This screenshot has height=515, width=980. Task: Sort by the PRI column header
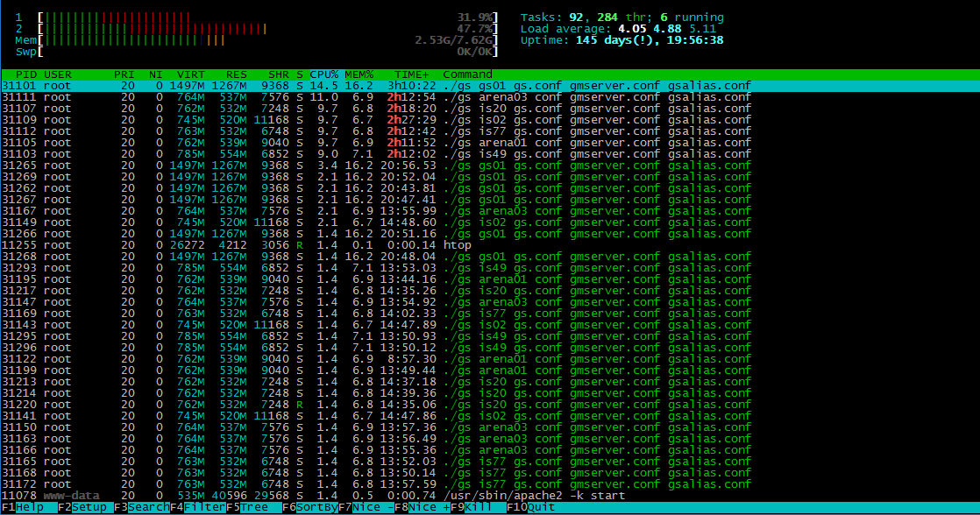click(x=124, y=74)
